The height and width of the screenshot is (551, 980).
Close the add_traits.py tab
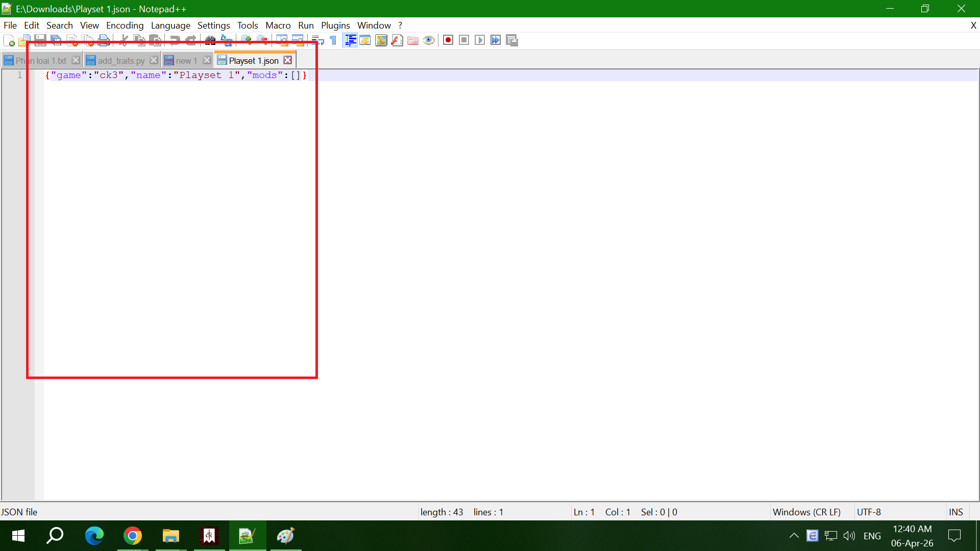[x=154, y=60]
